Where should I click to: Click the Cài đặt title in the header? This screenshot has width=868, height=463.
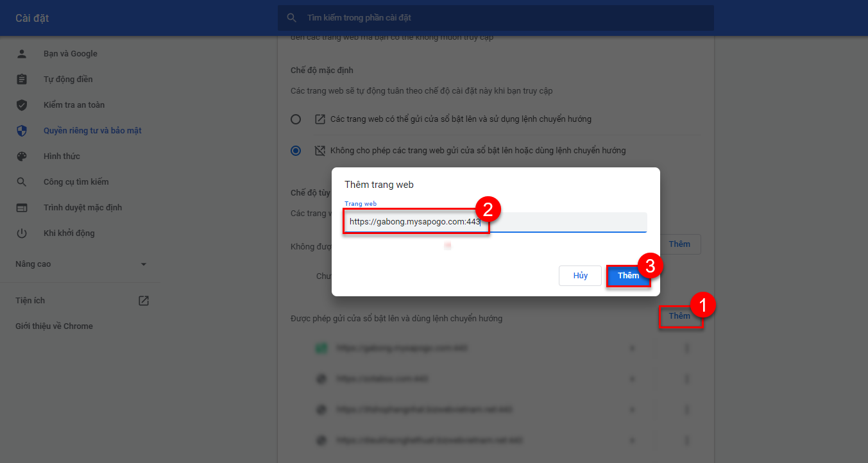[x=32, y=18]
